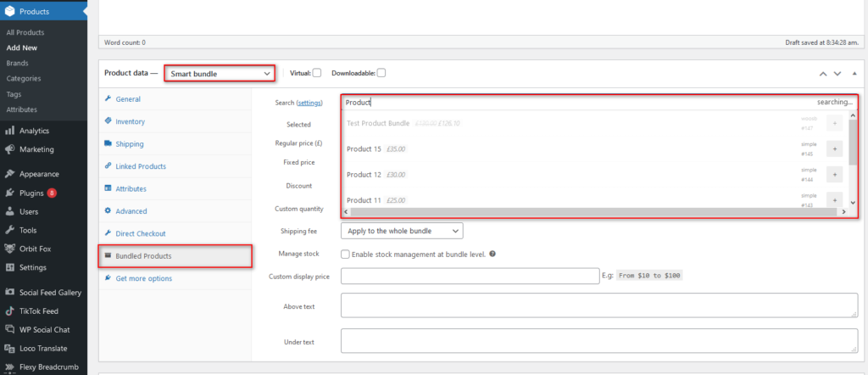Collapse the Product data panel triangle
This screenshot has width=868, height=375.
tap(854, 74)
